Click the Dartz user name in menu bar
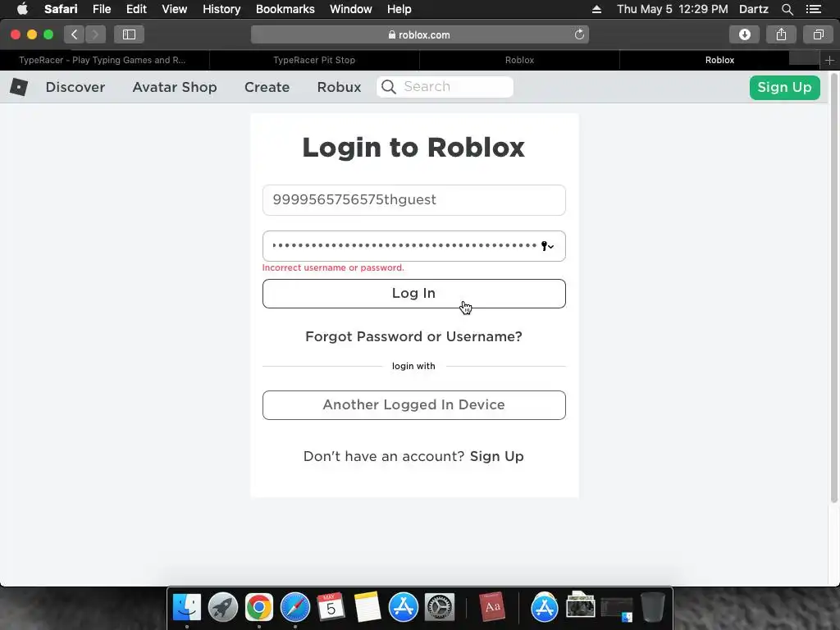 [x=754, y=9]
